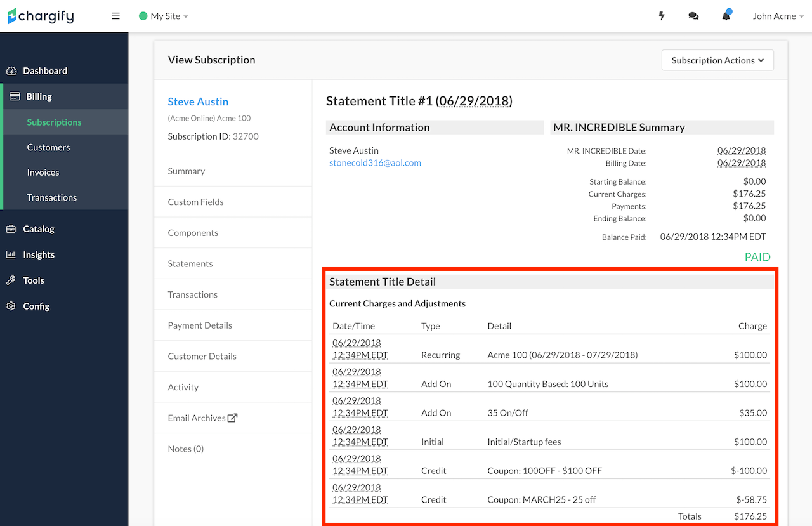812x526 pixels.
Task: Click the Billing card icon
Action: pyautogui.click(x=15, y=96)
